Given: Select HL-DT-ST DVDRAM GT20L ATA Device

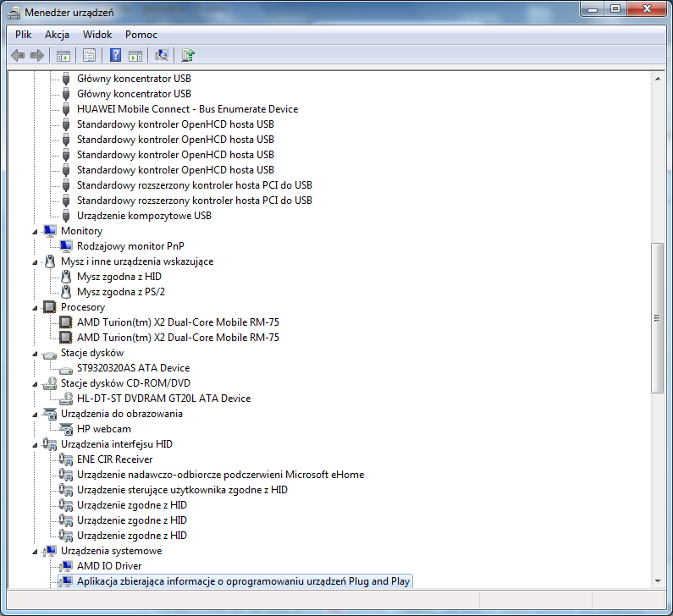Looking at the screenshot, I should tap(164, 399).
